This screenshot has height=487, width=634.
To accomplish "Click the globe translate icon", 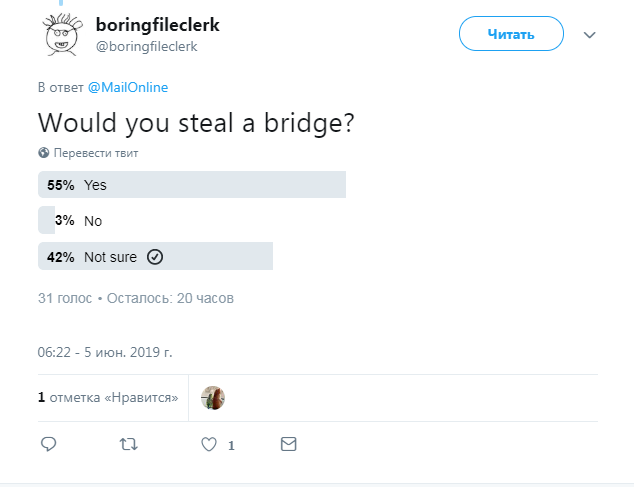I will [44, 153].
